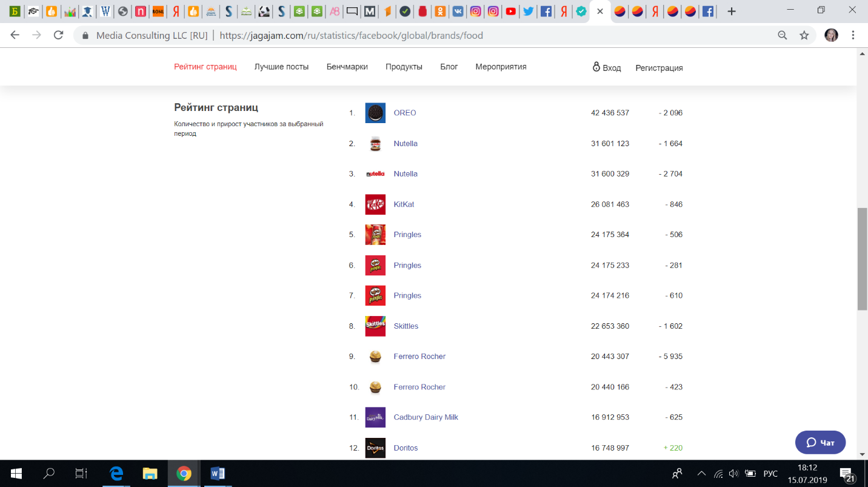Image resolution: width=868 pixels, height=487 pixels.
Task: Open a new browser tab
Action: point(732,12)
